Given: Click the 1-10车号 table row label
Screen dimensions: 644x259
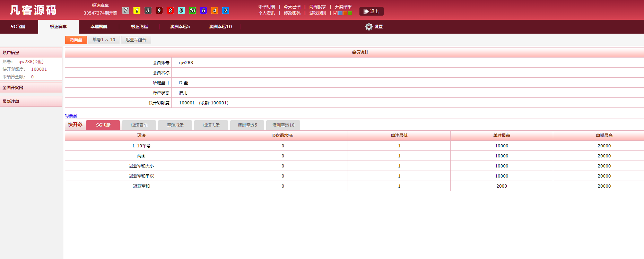Looking at the screenshot, I should coord(141,146).
